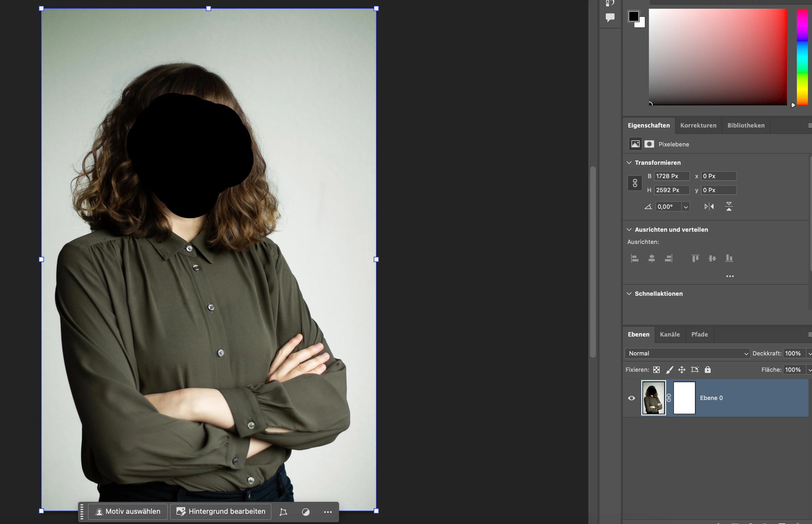Switch to the Kanäle tab

click(669, 334)
